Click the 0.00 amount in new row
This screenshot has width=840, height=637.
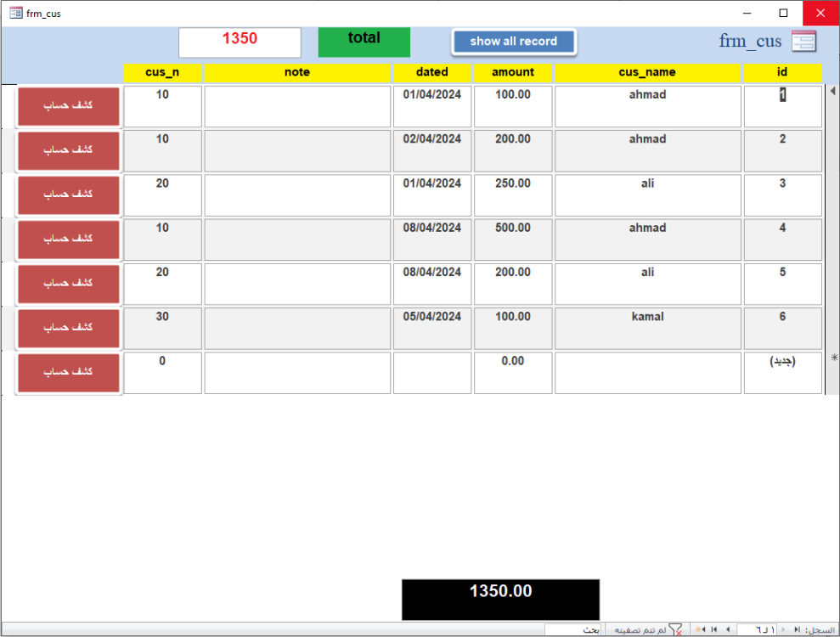pyautogui.click(x=513, y=373)
